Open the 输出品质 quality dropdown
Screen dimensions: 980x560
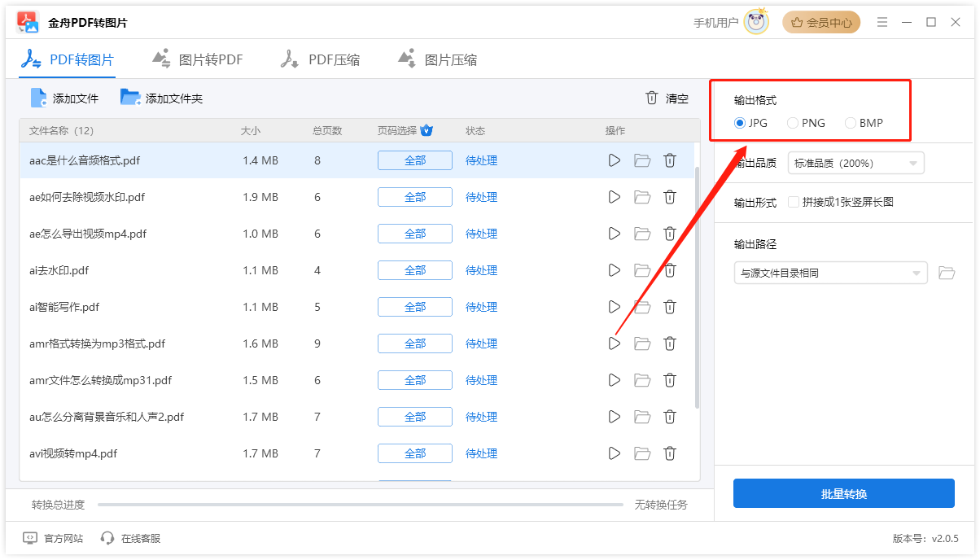pyautogui.click(x=855, y=163)
